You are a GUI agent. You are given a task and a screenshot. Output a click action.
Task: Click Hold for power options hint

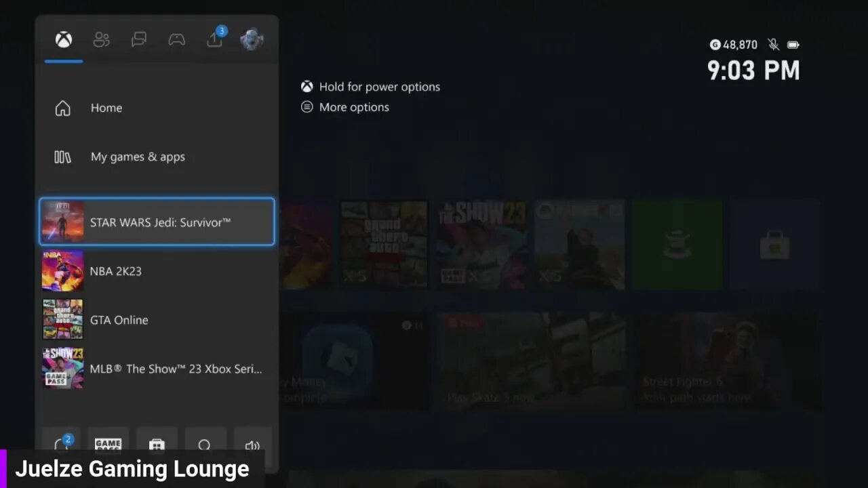371,87
